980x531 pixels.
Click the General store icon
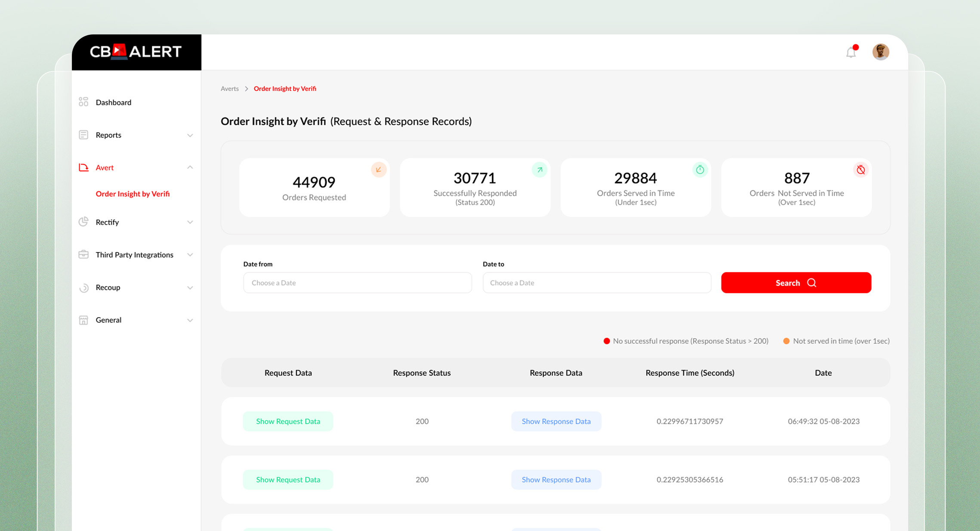[x=83, y=320]
